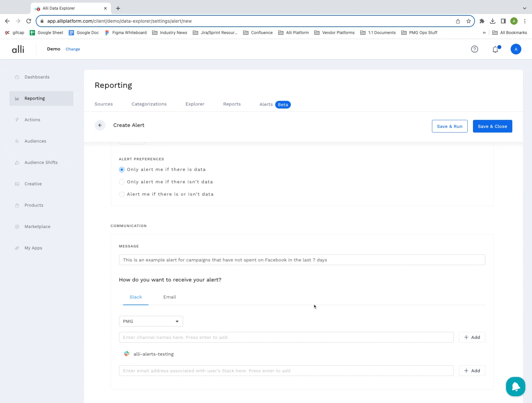The image size is (532, 403).
Task: Open the user avatar profile menu
Action: 516,49
